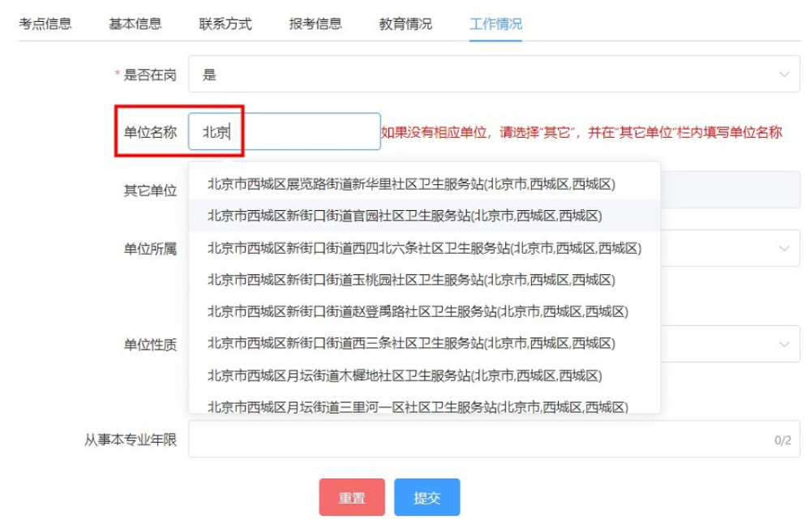The image size is (810, 532).
Task: Click the 单位名称 input containing 北京
Action: [x=285, y=131]
